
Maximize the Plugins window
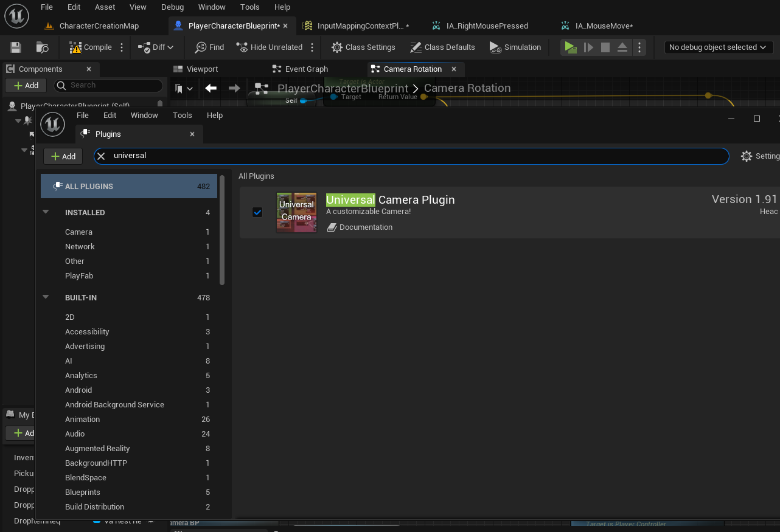pyautogui.click(x=757, y=119)
